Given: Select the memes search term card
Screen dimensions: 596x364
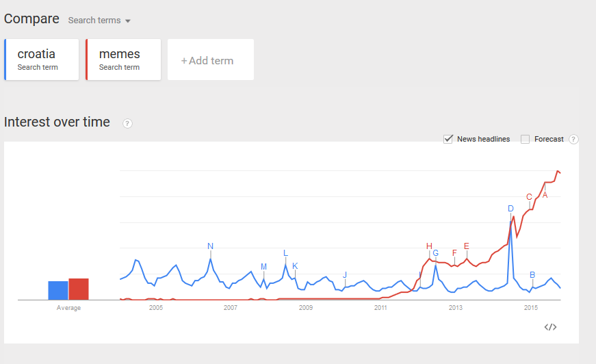Looking at the screenshot, I should 123,60.
